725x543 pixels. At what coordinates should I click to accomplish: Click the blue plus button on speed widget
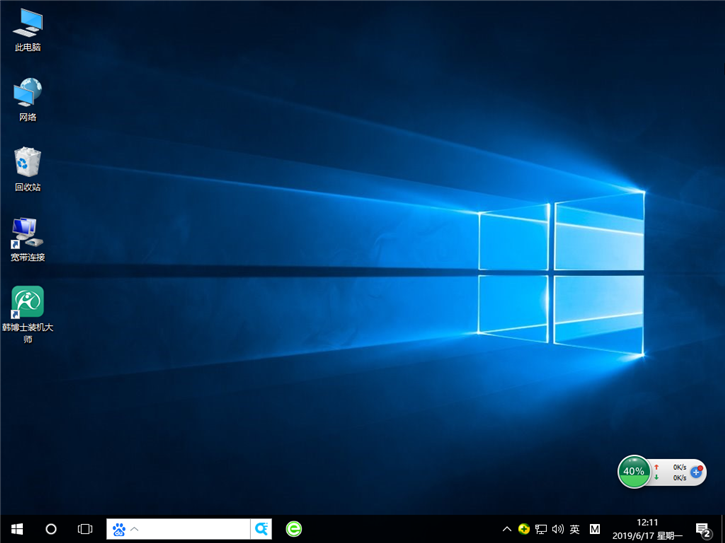click(x=696, y=471)
